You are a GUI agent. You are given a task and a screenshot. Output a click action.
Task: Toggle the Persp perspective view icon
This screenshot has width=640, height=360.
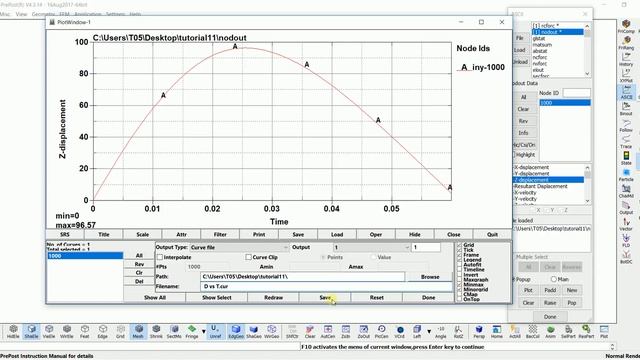coord(479,331)
